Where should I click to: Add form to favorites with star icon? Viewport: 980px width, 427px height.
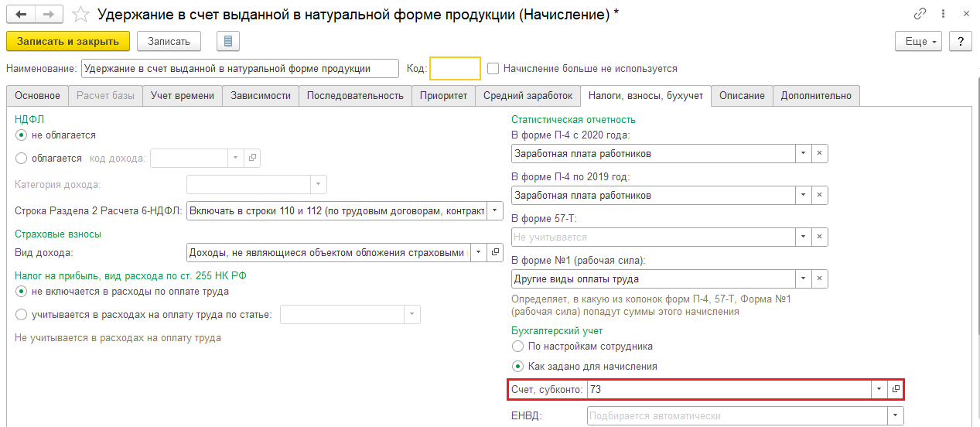click(80, 14)
